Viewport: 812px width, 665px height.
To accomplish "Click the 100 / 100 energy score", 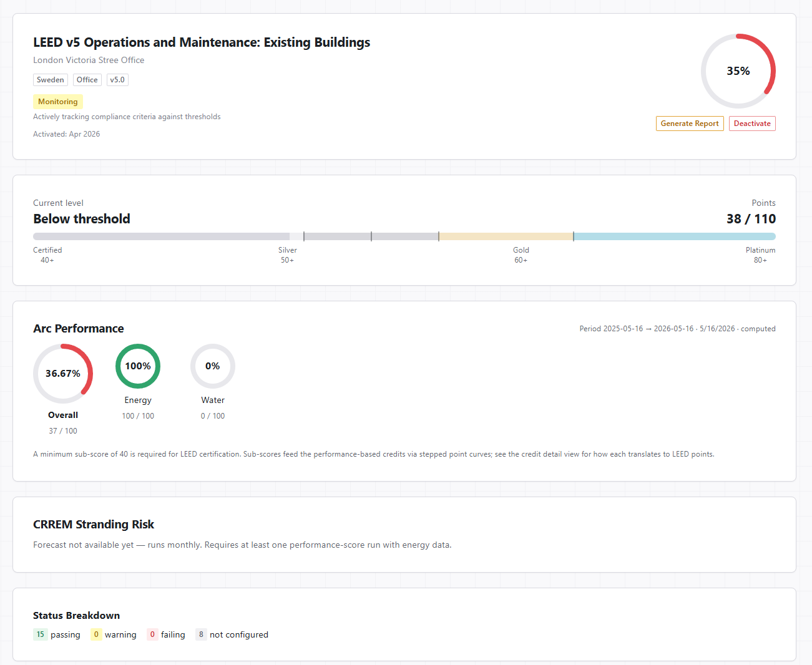I will (x=138, y=416).
